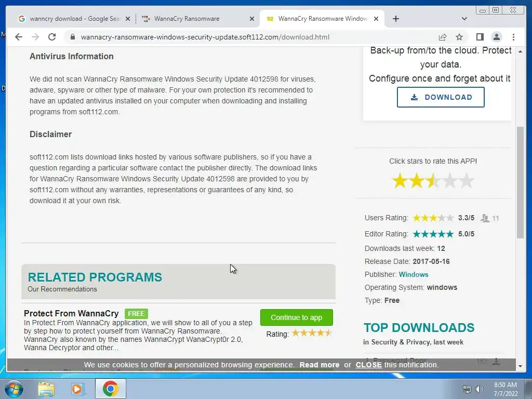Click Downloads last week value 12
Image resolution: width=532 pixels, height=399 pixels.
pos(441,248)
